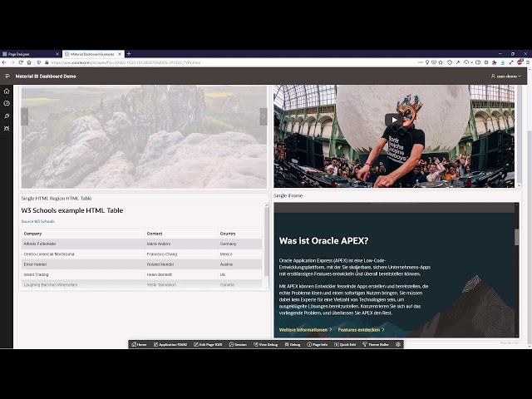Click the Country column header
Viewport: 532px width, 399px height.
pyautogui.click(x=228, y=234)
